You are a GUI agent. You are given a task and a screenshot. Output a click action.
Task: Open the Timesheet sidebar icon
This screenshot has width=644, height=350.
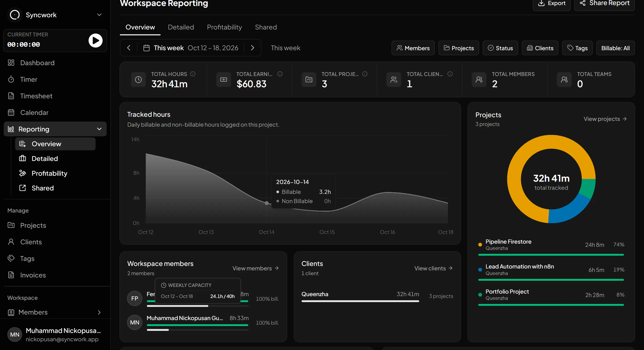(x=11, y=96)
